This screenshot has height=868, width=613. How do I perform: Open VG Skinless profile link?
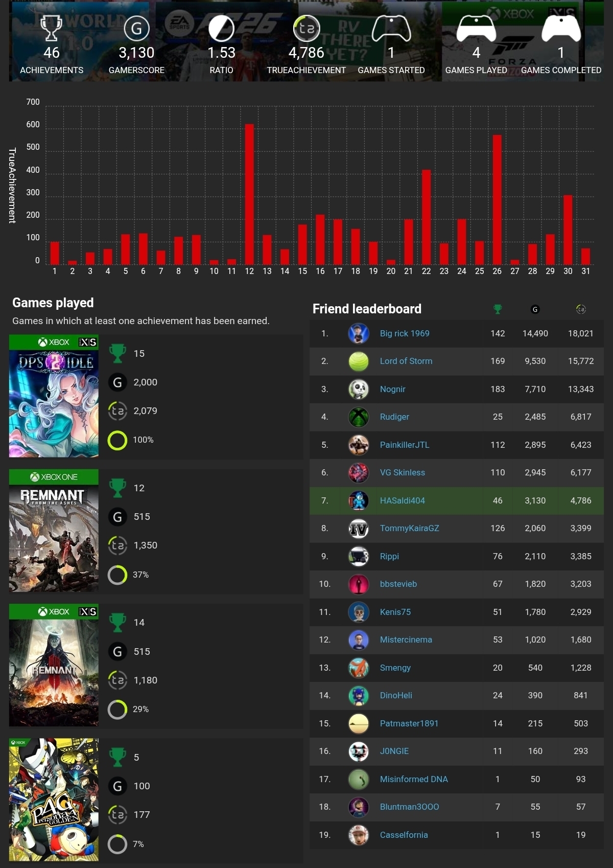403,473
